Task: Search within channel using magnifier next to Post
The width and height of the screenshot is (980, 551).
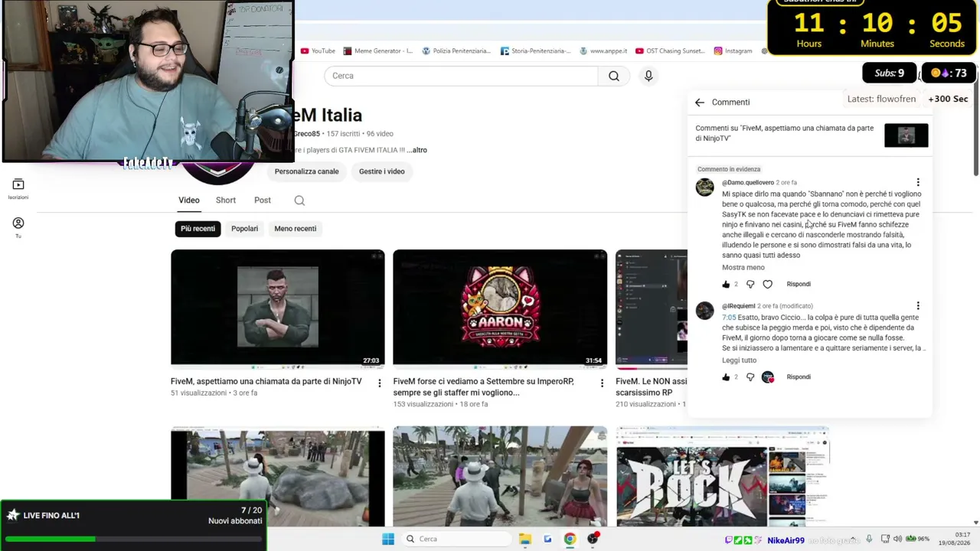Action: (x=299, y=201)
